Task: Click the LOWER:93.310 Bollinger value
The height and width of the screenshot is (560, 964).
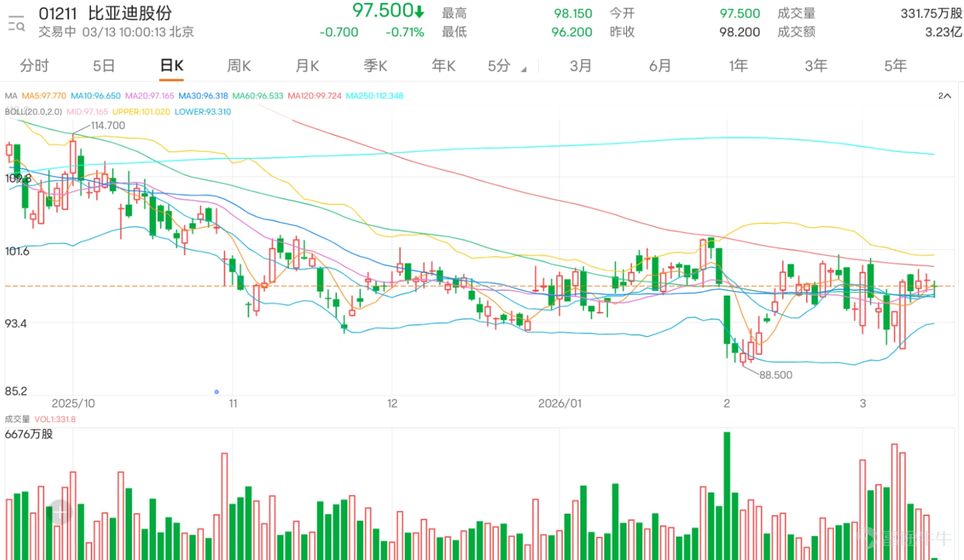Action: coord(202,111)
